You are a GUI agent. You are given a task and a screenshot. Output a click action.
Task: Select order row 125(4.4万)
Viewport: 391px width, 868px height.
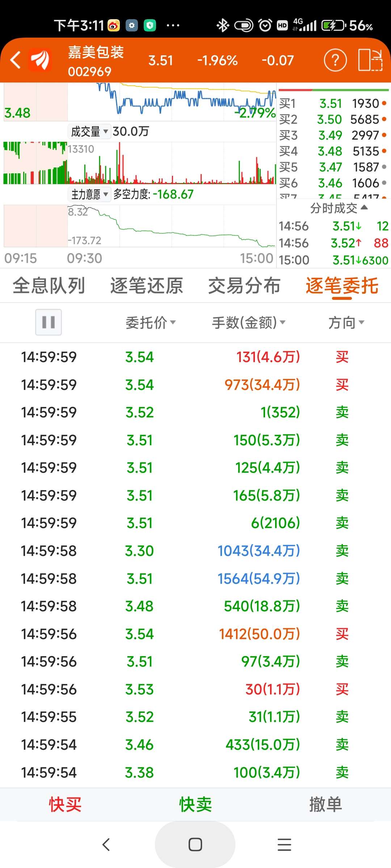point(195,468)
